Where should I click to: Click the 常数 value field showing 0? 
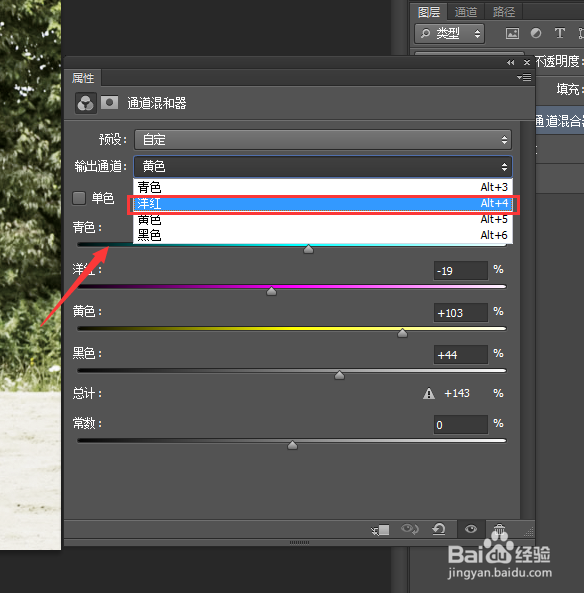[x=460, y=425]
